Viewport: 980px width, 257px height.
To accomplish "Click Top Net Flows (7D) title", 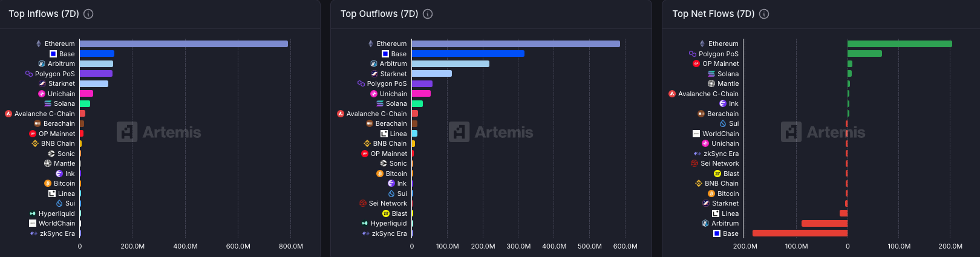I will (x=713, y=14).
